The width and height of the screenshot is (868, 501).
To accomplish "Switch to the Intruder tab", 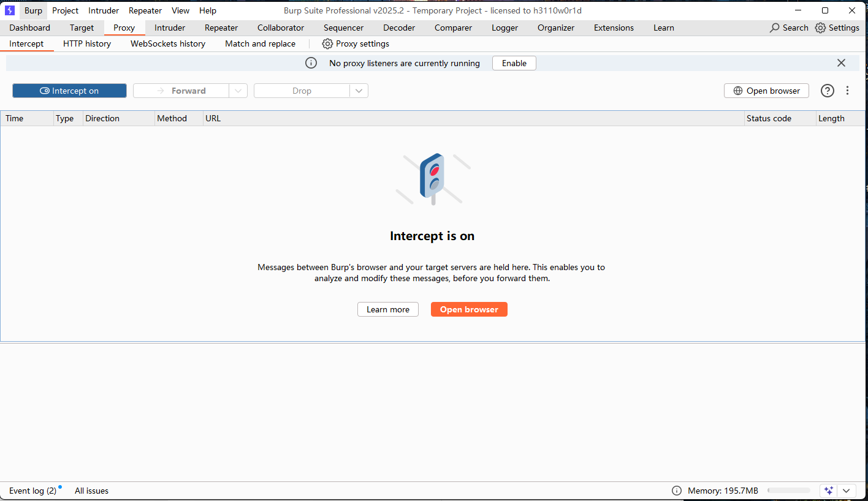I will click(x=170, y=28).
